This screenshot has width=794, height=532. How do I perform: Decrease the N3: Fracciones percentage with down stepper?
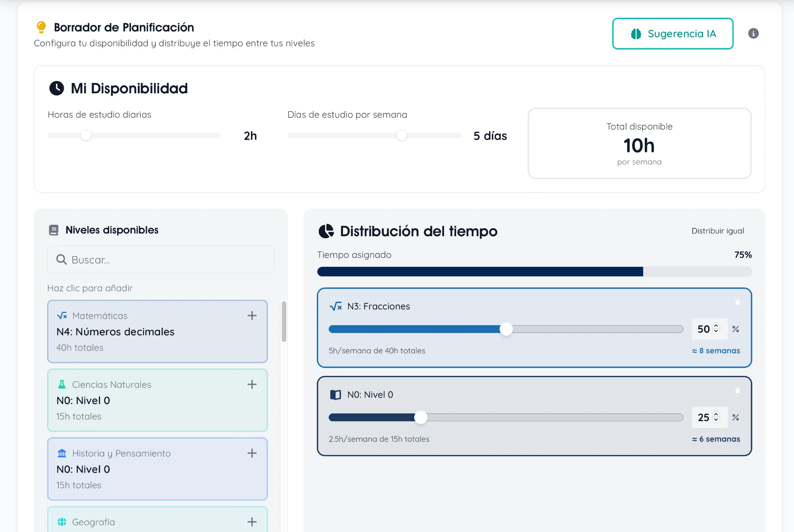coord(716,332)
